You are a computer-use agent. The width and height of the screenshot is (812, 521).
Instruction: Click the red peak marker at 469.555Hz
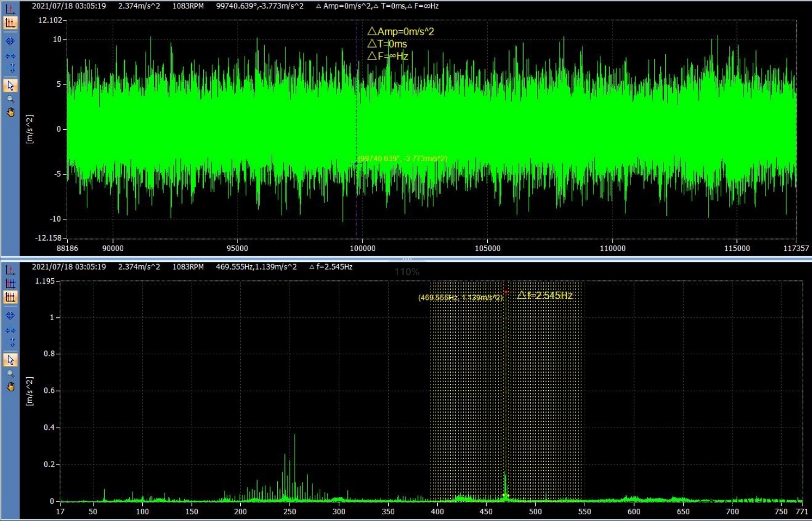pos(506,292)
